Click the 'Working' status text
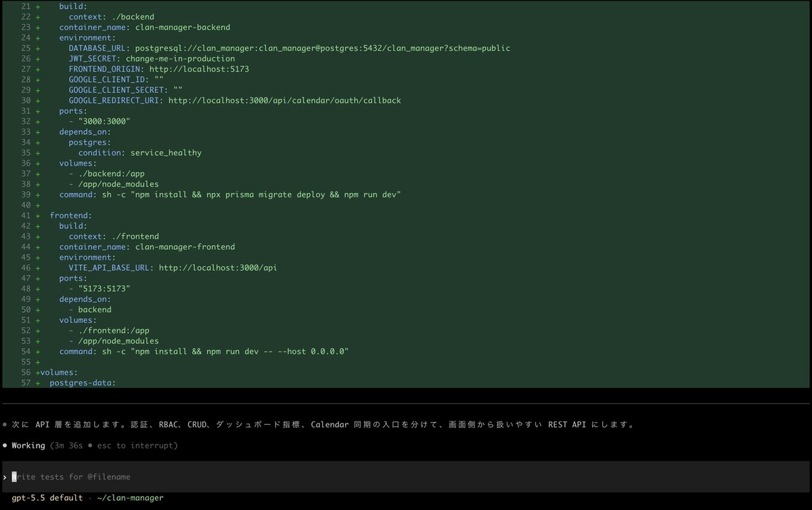 click(28, 446)
